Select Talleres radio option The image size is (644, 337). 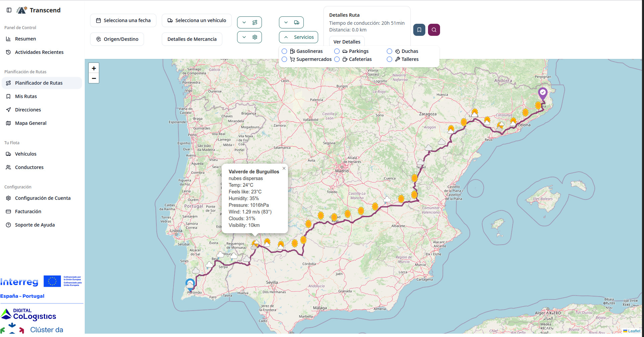click(389, 59)
